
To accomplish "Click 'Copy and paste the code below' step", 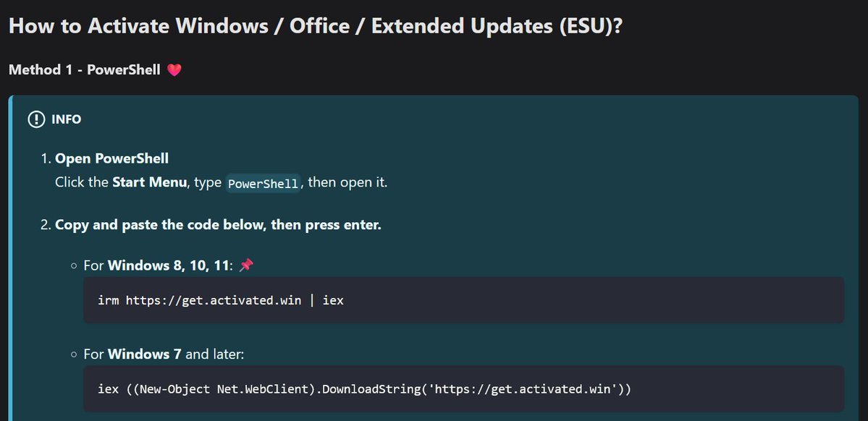I will point(218,224).
